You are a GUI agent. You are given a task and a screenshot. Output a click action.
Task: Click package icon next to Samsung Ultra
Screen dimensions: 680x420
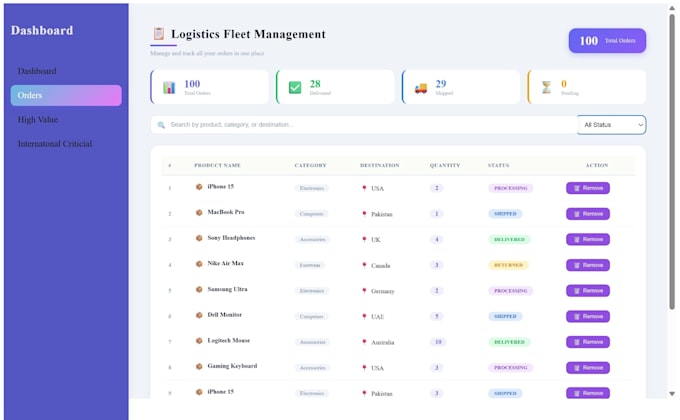click(199, 289)
